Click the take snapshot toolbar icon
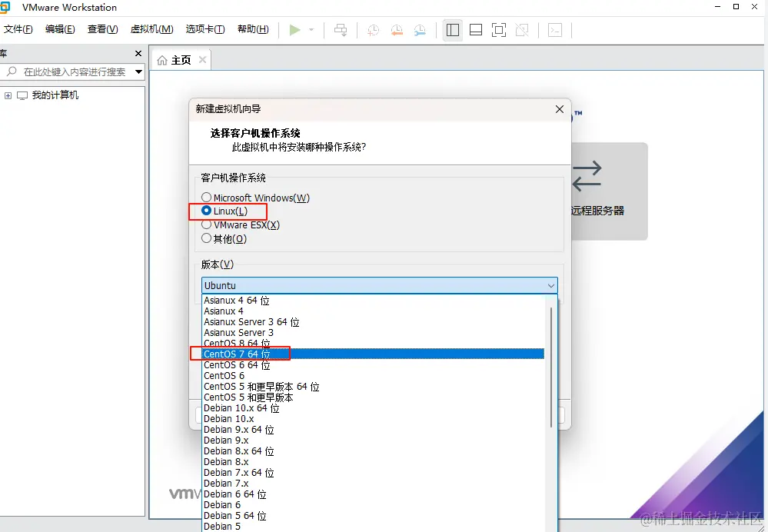The width and height of the screenshot is (768, 532). 373,30
